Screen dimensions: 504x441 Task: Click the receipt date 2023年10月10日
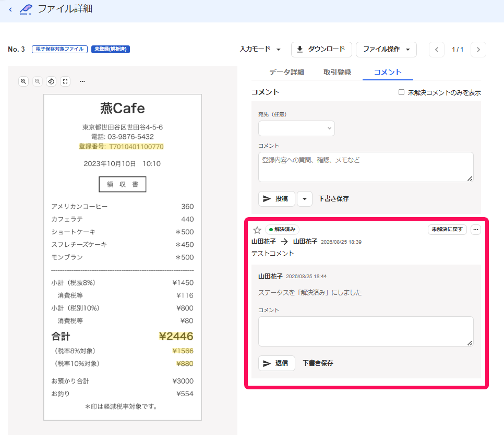point(110,164)
